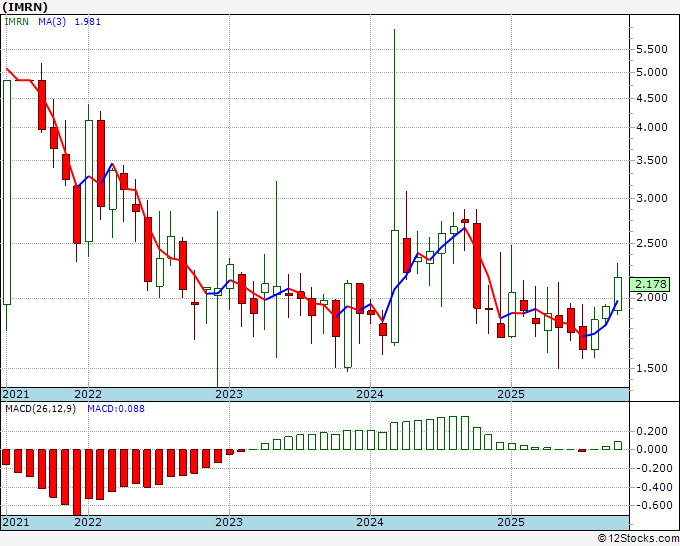The width and height of the screenshot is (680, 546).
Task: Click the 4.500 price axis label
Action: (651, 98)
